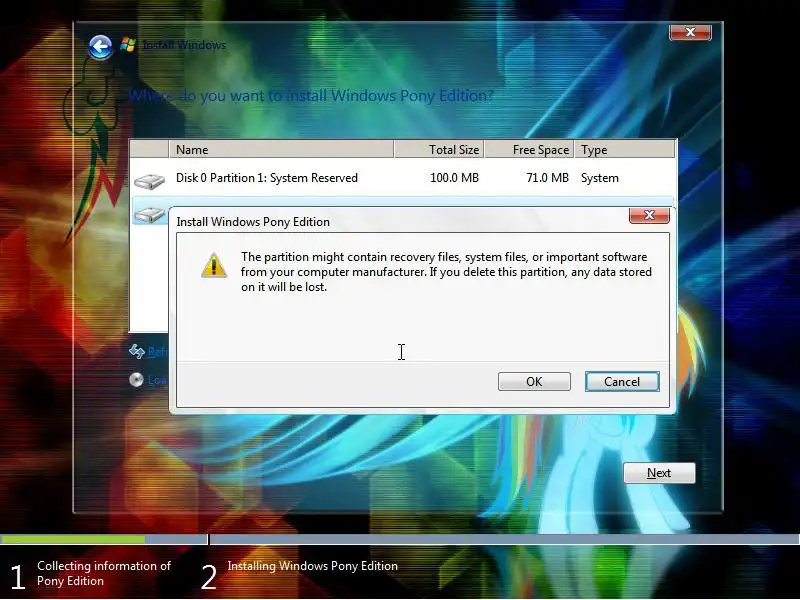Click the Windows flag logo in title
The width and height of the screenshot is (800, 600).
128,45
